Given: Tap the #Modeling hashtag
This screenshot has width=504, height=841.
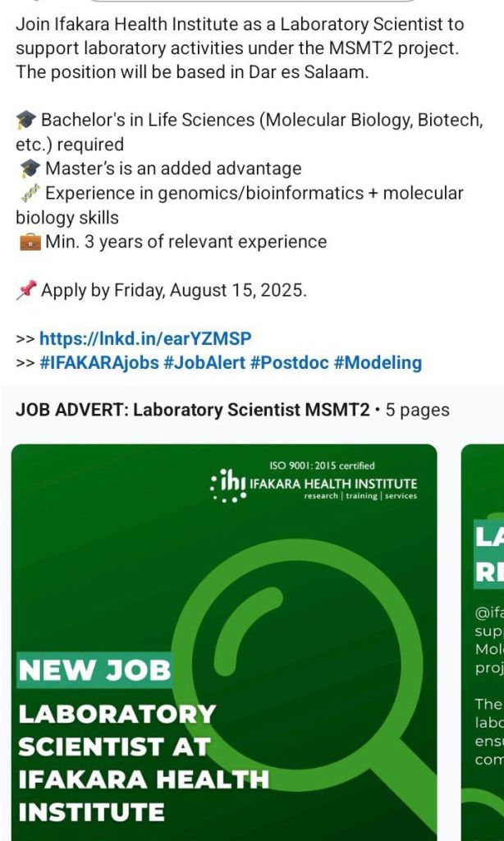Looking at the screenshot, I should 378,362.
